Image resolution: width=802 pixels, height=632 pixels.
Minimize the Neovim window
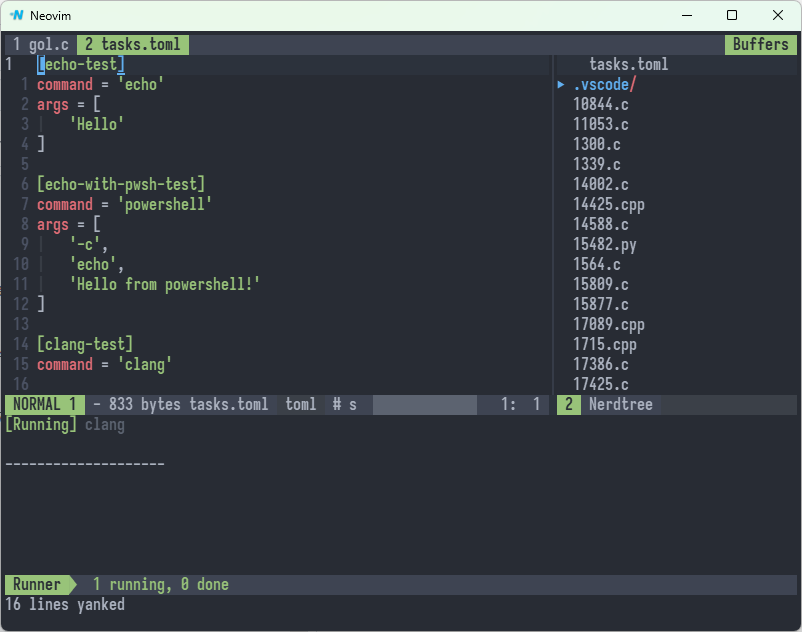coord(687,15)
